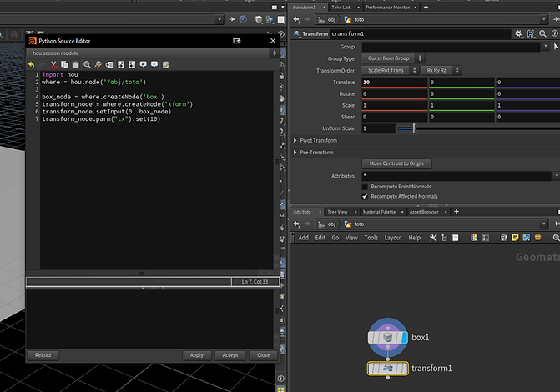This screenshot has width=560, height=392.
Task: Click back arrow in network editor path bar
Action: click(x=296, y=224)
